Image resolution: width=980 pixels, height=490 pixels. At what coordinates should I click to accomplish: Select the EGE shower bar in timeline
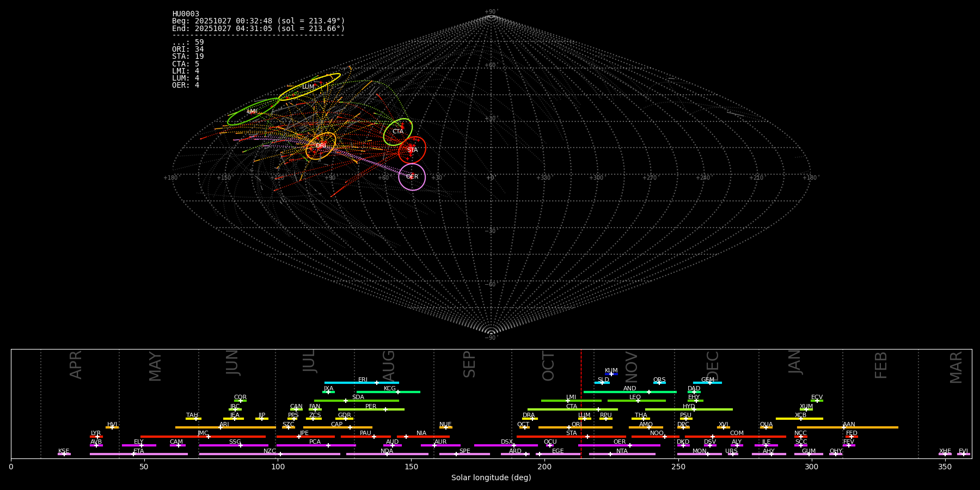(x=558, y=454)
